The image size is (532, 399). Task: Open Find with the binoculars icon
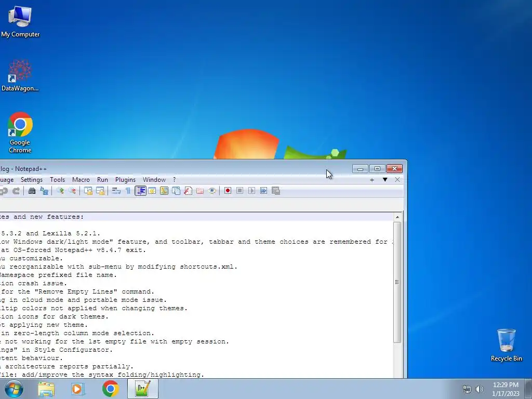32,191
